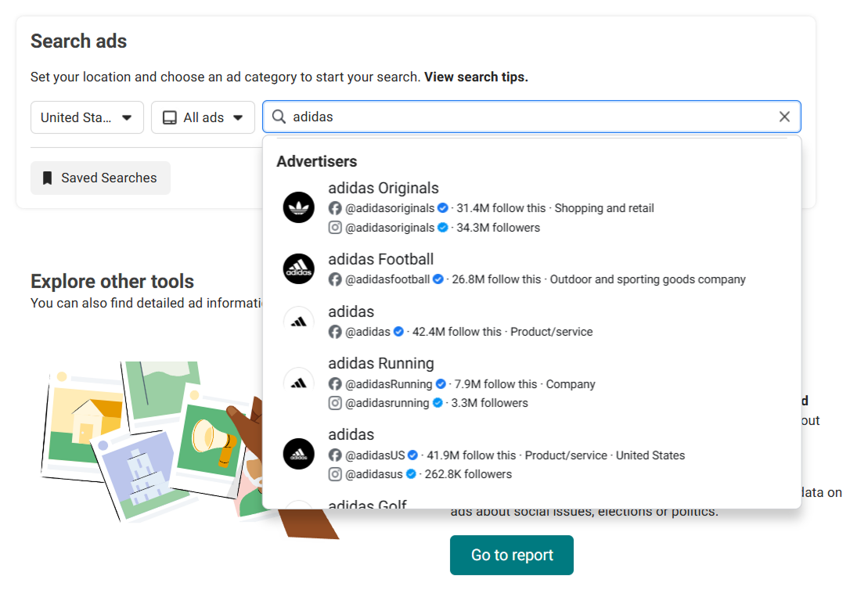
Task: Click Facebook icon beside @adidasRunning
Action: pyautogui.click(x=335, y=384)
